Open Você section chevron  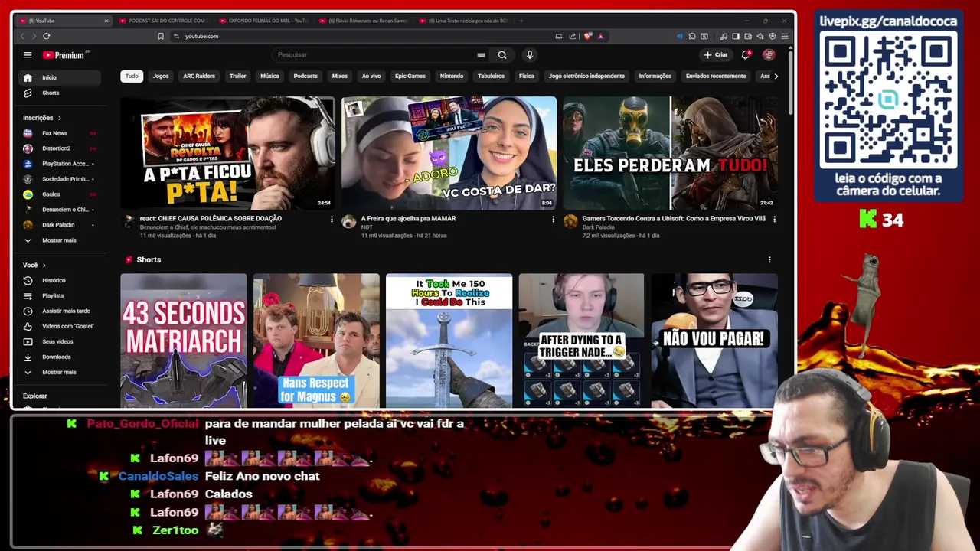click(x=44, y=266)
